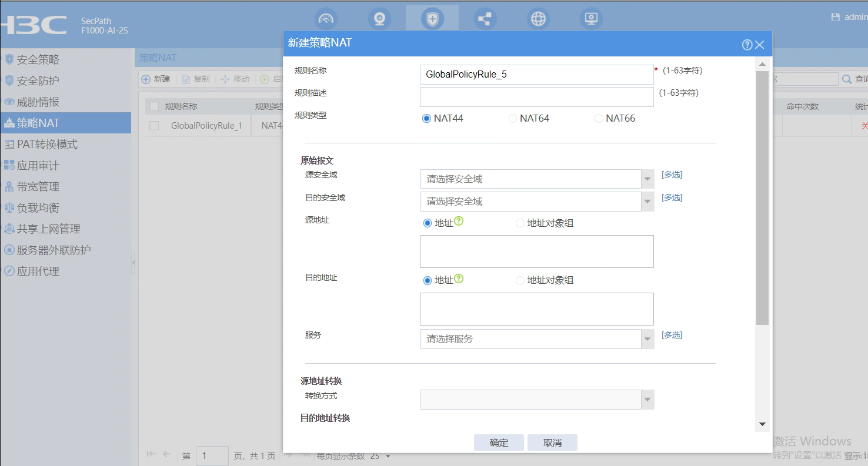
Task: Click the 新建 plus icon in the toolbar
Action: click(x=146, y=79)
